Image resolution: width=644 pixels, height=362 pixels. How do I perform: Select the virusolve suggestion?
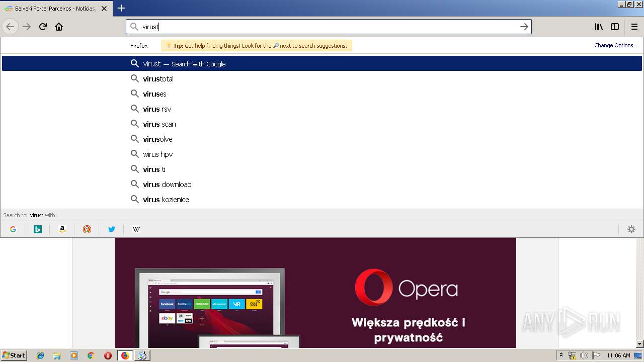click(x=322, y=139)
